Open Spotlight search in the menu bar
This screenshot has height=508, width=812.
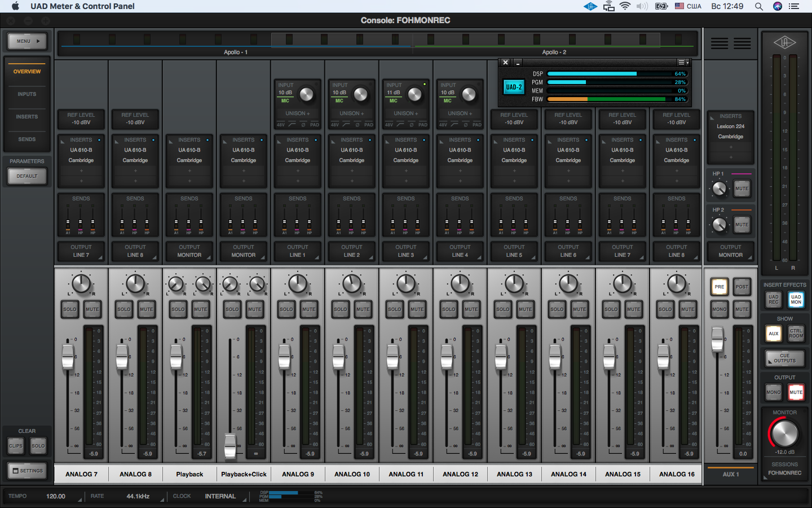pos(759,6)
